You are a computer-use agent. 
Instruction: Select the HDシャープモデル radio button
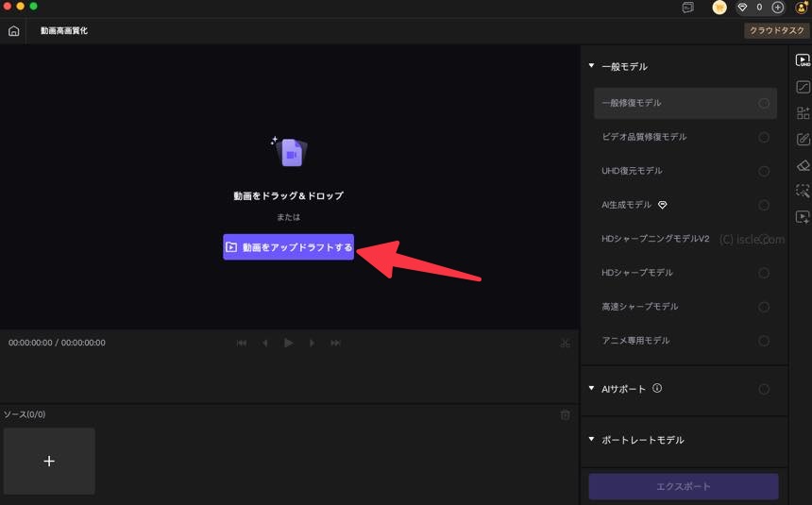764,273
